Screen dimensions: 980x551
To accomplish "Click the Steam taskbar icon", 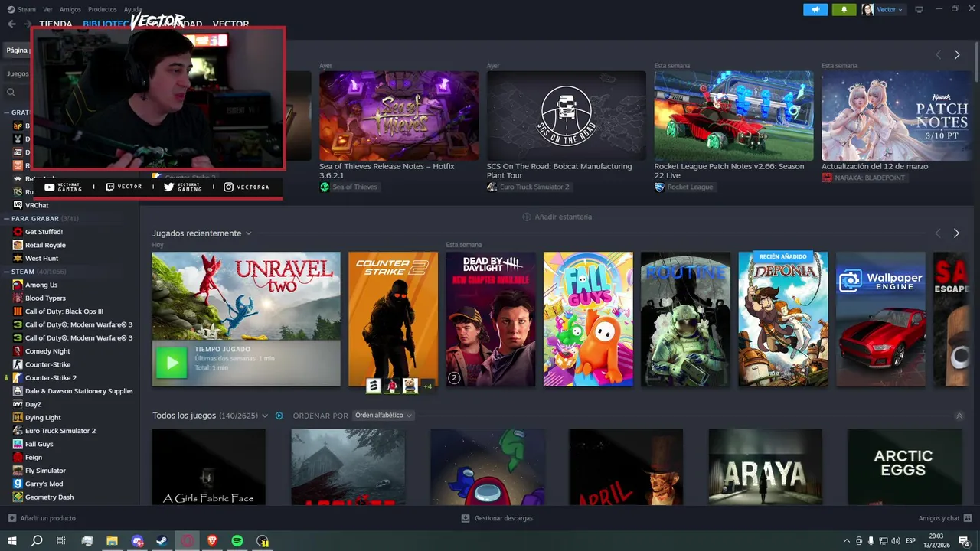I will coord(162,540).
